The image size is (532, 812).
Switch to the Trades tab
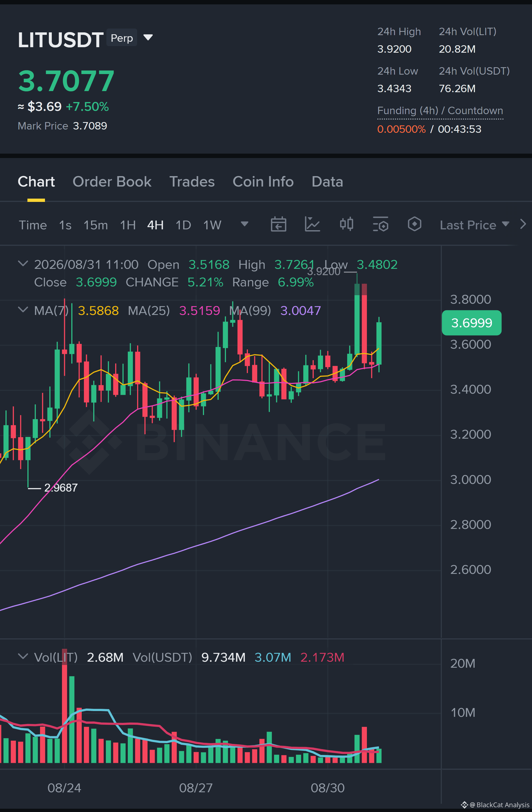(192, 182)
